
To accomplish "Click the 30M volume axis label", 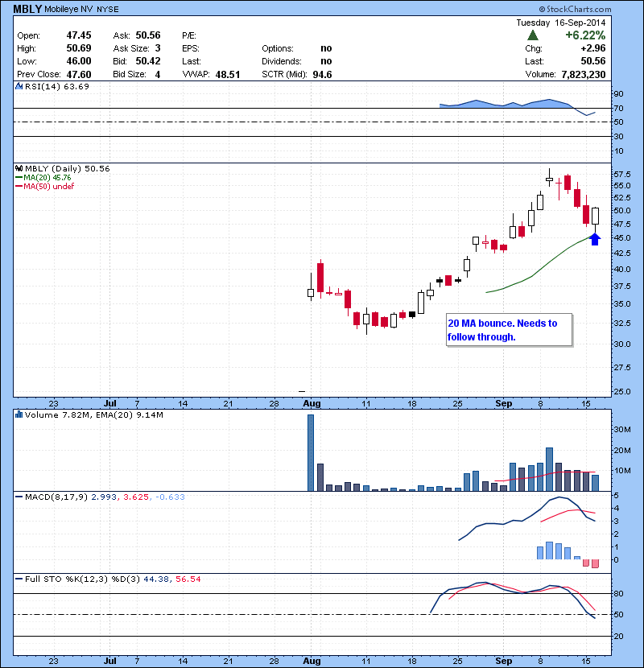I will [622, 430].
